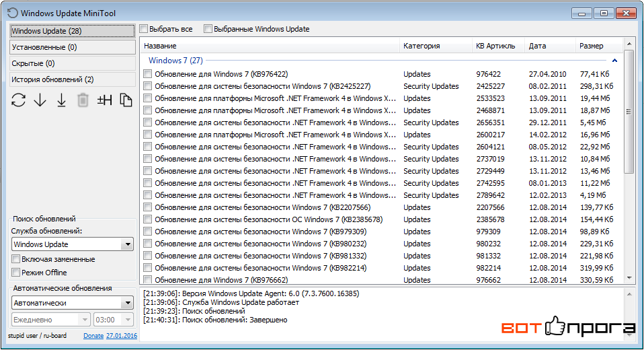Enable Режим Offline checkbox
This screenshot has width=644, height=350.
pos(16,273)
